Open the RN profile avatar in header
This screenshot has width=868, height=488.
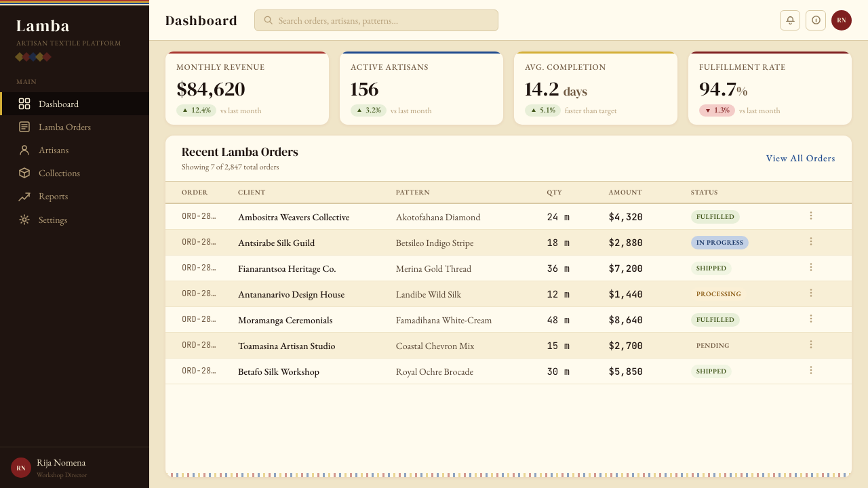[842, 20]
